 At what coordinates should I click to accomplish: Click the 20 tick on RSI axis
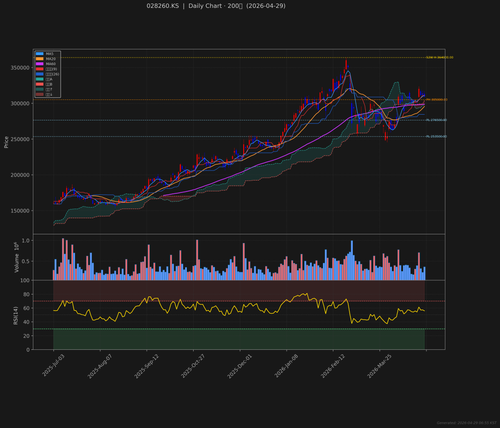point(26,336)
